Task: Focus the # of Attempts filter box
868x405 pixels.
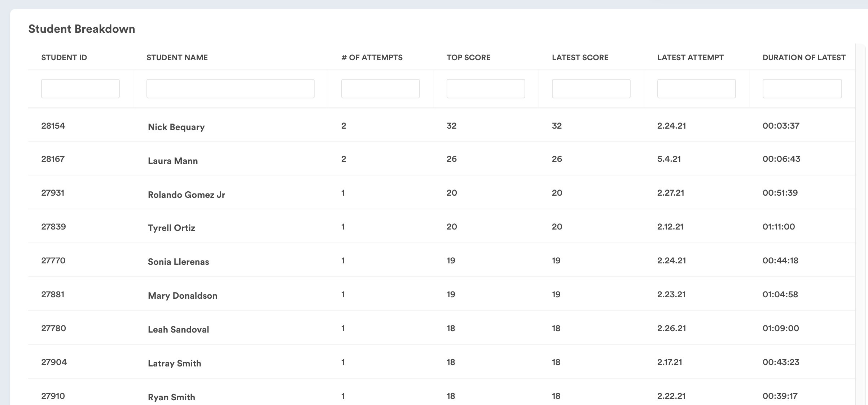Action: pyautogui.click(x=380, y=89)
